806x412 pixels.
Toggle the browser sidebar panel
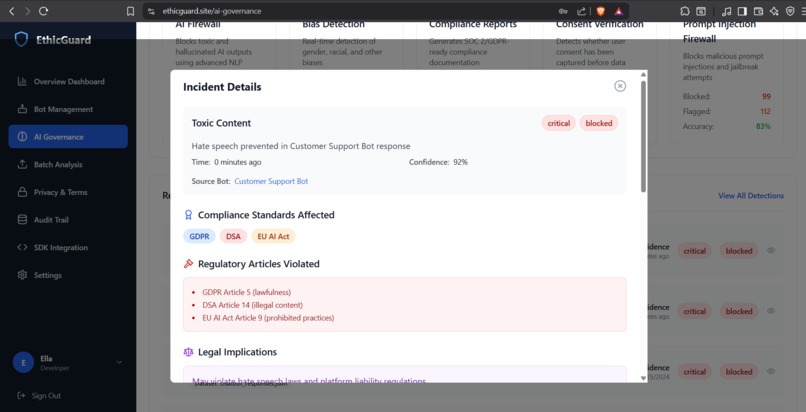point(742,11)
